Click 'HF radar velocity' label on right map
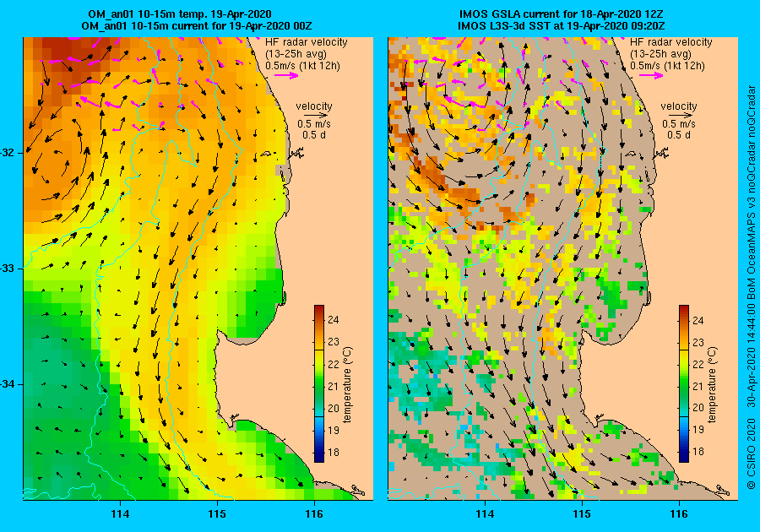The width and height of the screenshot is (760, 532). point(670,42)
